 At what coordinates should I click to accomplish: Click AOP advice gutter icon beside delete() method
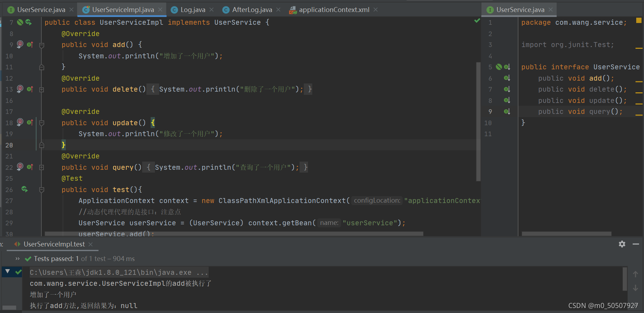(x=20, y=89)
